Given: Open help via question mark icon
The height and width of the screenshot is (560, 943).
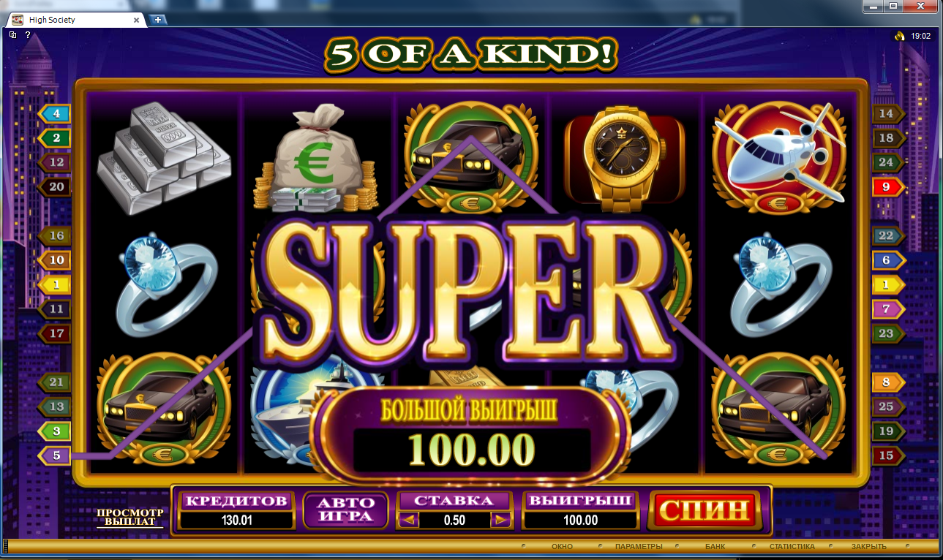Looking at the screenshot, I should click(x=28, y=34).
